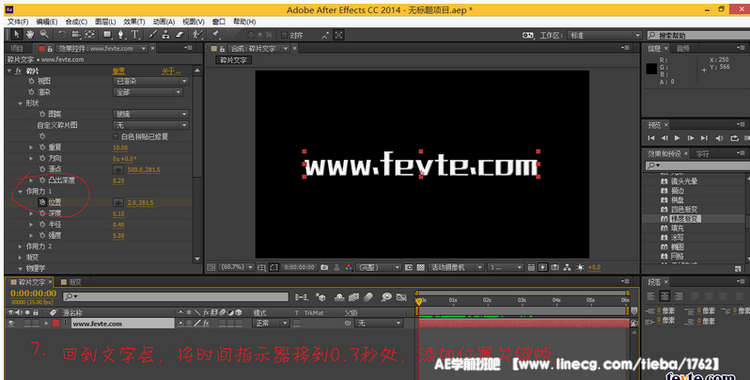The image size is (750, 380).
Task: Step to next frame in preview
Action: 691,138
